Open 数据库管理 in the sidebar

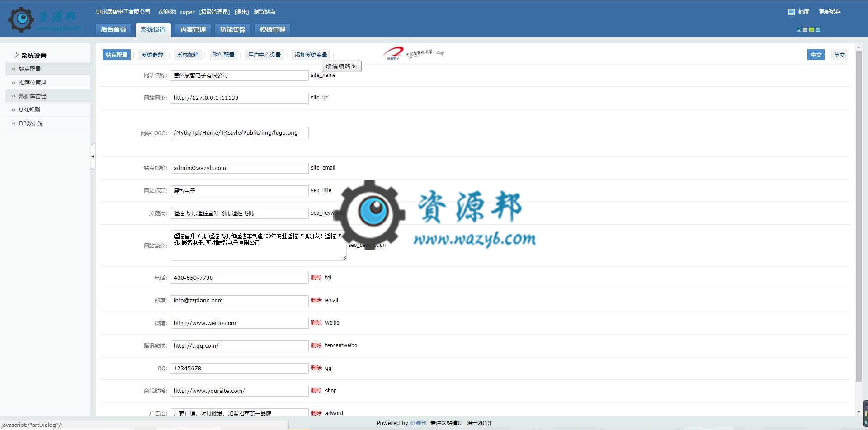(x=48, y=96)
